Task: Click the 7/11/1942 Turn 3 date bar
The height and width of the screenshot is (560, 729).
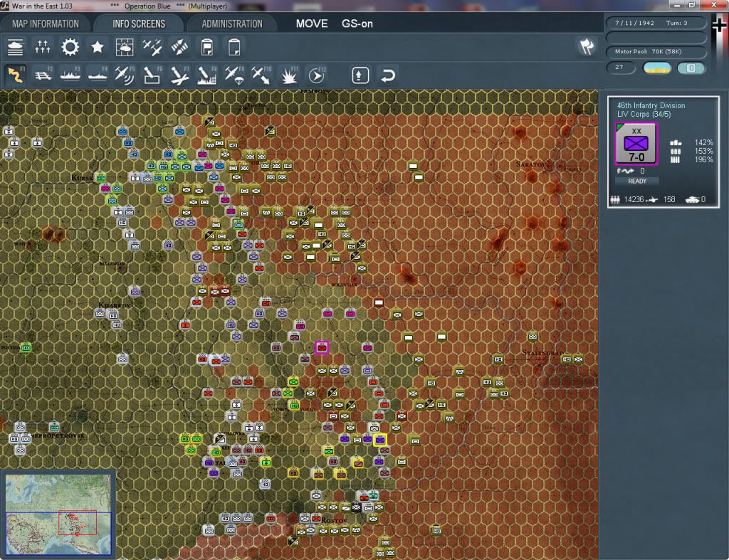Action: pyautogui.click(x=656, y=23)
